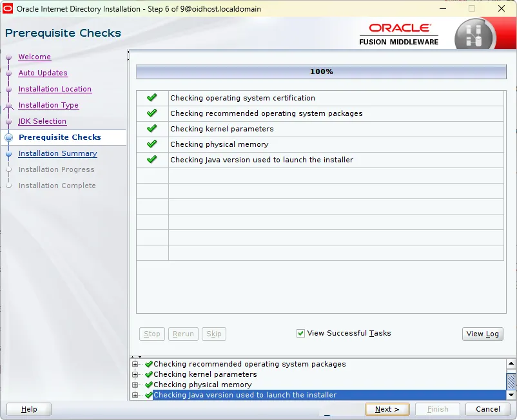This screenshot has width=517, height=420.
Task: Select 'Checking physical memory' table row
Action: 320,144
